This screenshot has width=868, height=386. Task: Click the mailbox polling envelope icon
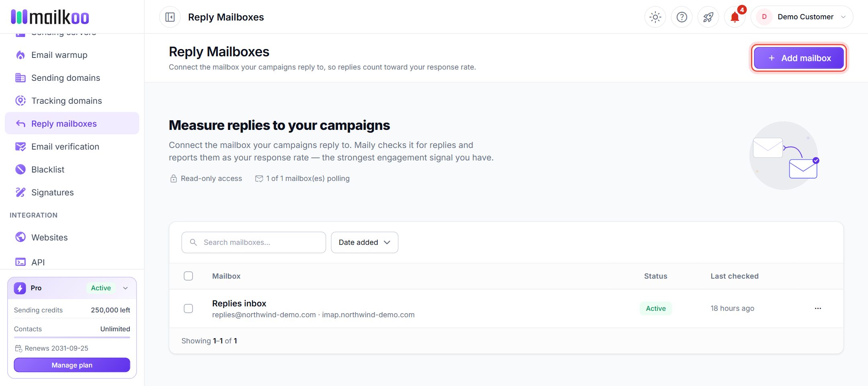pyautogui.click(x=259, y=179)
